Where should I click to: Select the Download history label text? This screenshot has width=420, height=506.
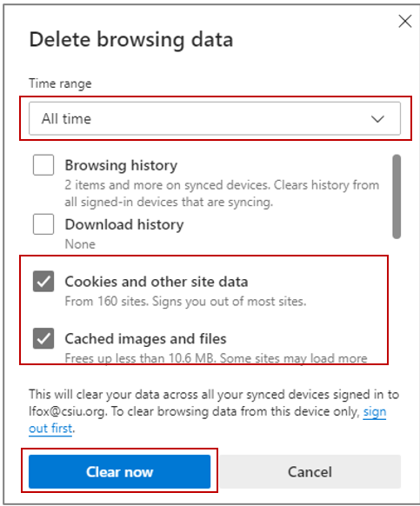click(124, 224)
